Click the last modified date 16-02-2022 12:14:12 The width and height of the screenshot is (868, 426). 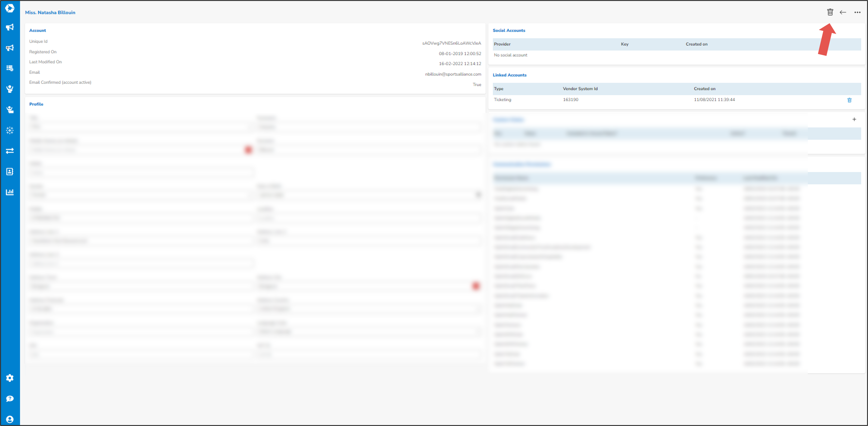(x=460, y=64)
